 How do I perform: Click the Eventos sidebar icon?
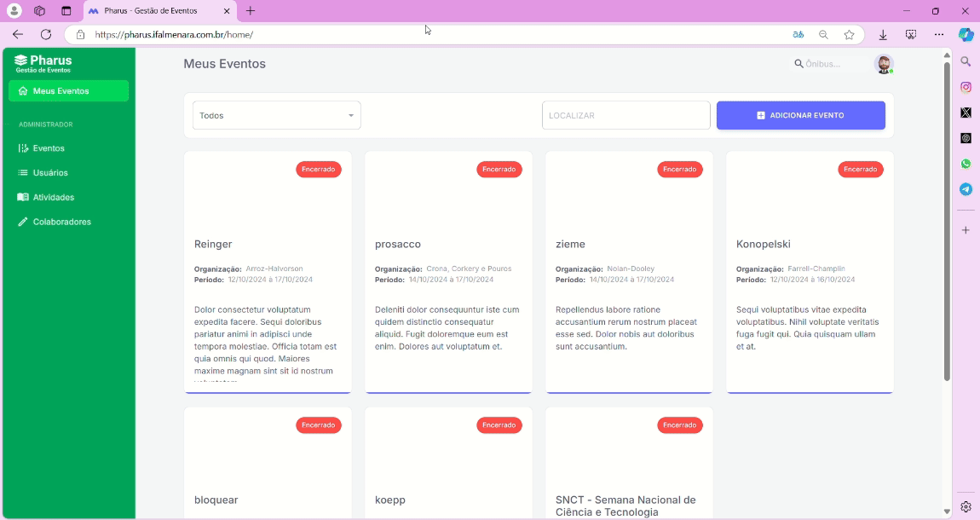pos(23,148)
